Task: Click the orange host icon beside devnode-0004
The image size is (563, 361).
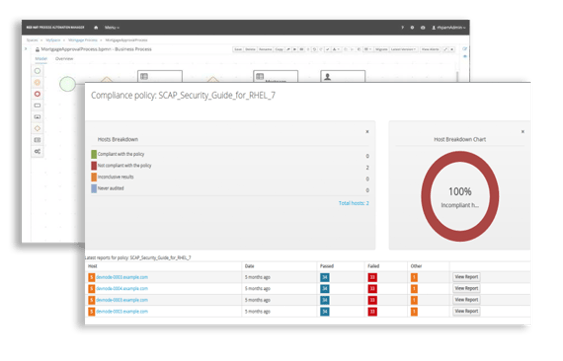Action: click(x=92, y=289)
